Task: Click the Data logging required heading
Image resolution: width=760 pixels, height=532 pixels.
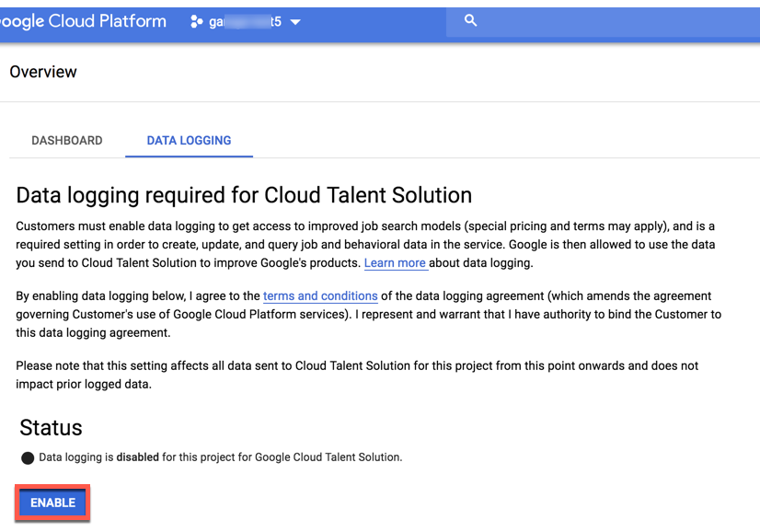Action: (x=244, y=195)
